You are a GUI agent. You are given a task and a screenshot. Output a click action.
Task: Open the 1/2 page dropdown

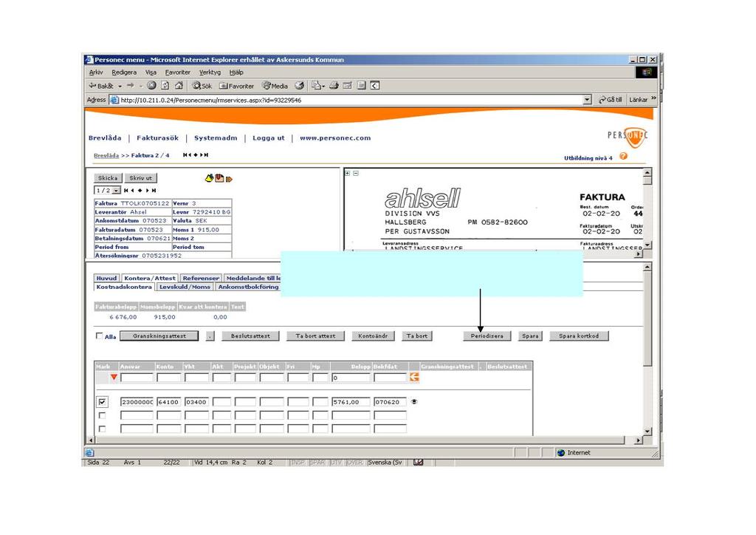116,191
